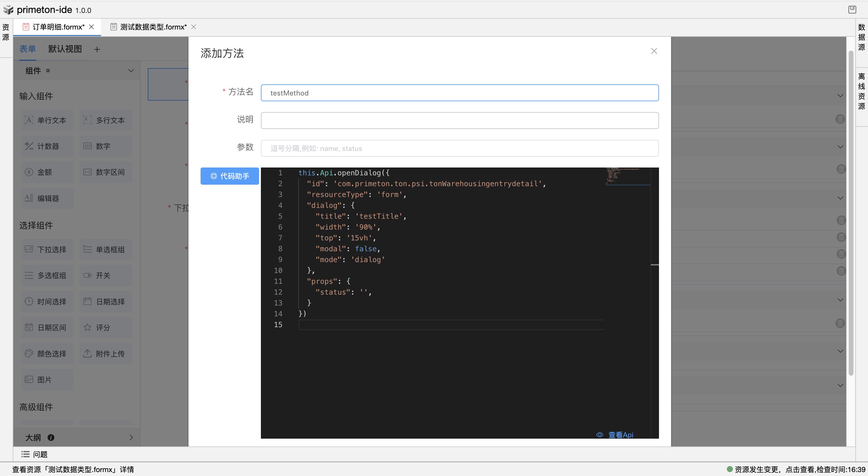The height and width of the screenshot is (476, 868).
Task: Click the 单行文本 input component icon
Action: coord(28,120)
